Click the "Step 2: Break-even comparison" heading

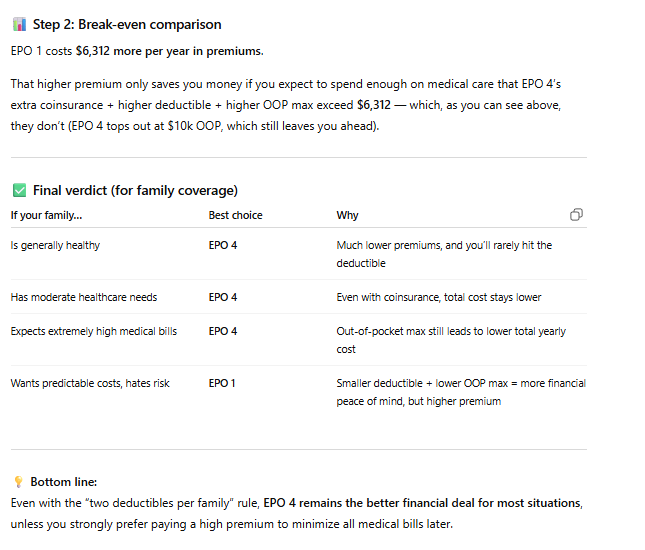tap(127, 24)
